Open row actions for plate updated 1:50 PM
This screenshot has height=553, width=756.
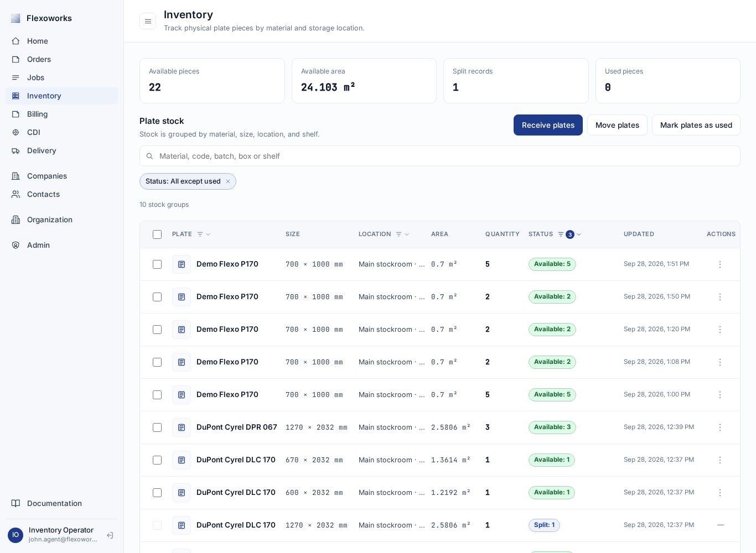point(720,297)
